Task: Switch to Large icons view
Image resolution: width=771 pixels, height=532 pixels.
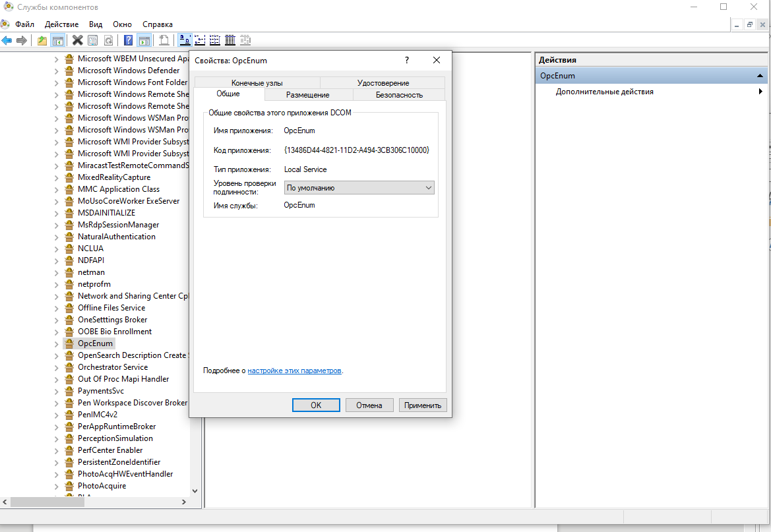Action: [x=185, y=40]
